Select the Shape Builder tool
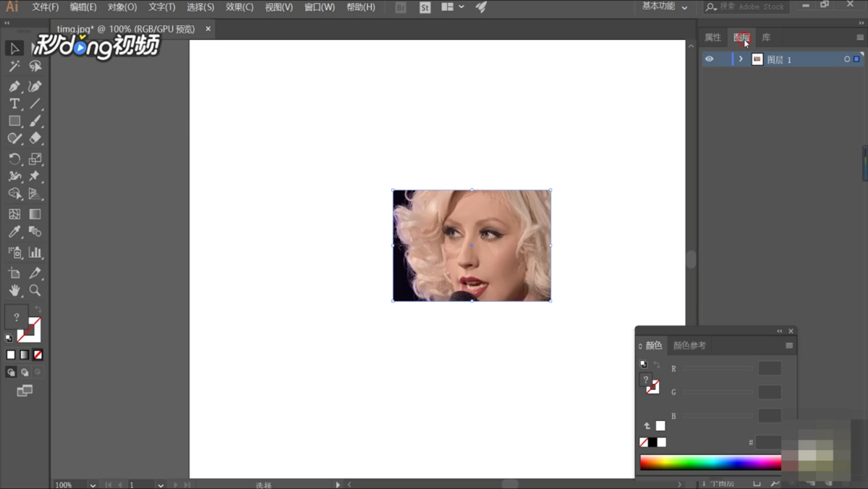 pos(14,194)
